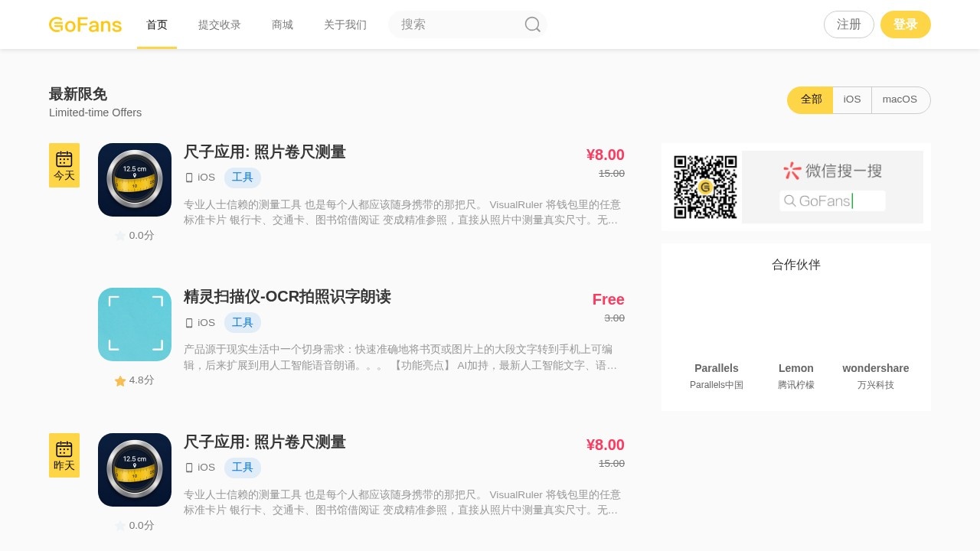
Task: Click the Free price label
Action: pos(609,299)
